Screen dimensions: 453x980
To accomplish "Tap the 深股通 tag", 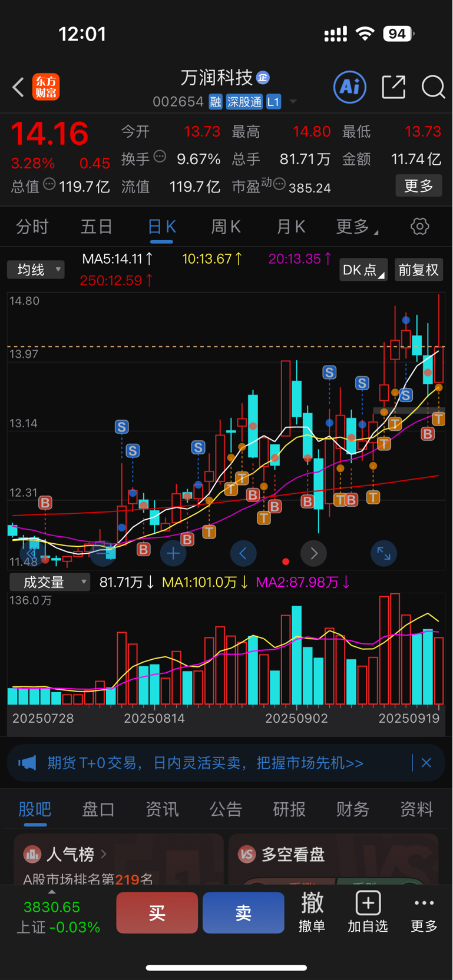I will click(x=244, y=102).
